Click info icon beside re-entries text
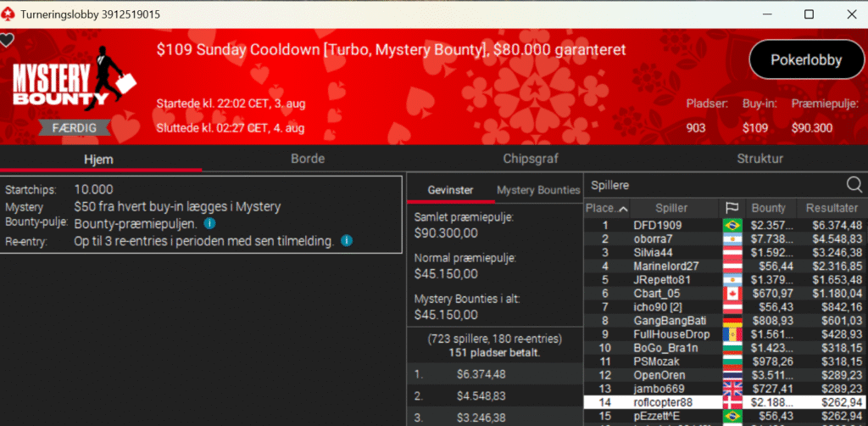 [347, 241]
